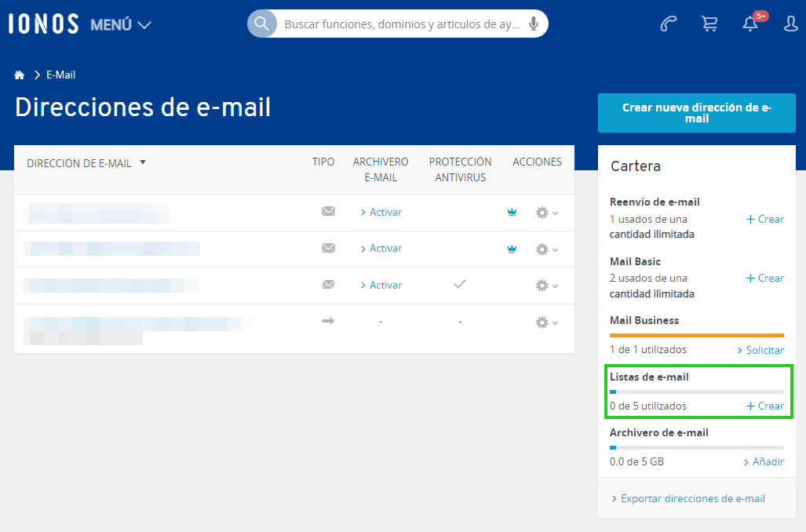
Task: Click Añadir under Archivero de e-mail
Action: pyautogui.click(x=764, y=461)
